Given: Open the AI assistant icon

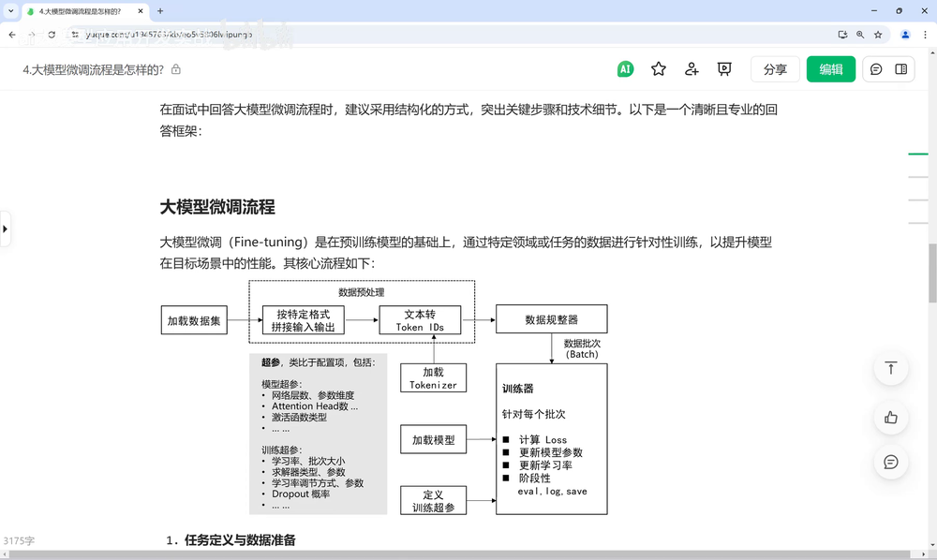Looking at the screenshot, I should [x=625, y=69].
